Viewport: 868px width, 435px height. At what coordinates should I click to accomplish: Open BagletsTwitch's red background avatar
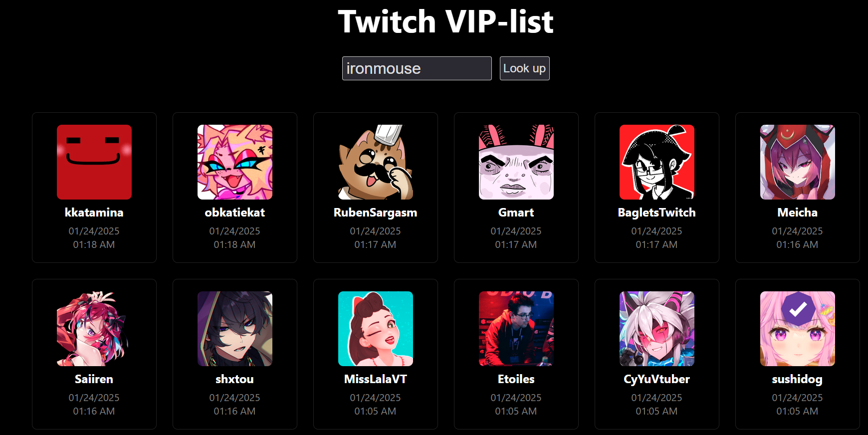tap(657, 162)
